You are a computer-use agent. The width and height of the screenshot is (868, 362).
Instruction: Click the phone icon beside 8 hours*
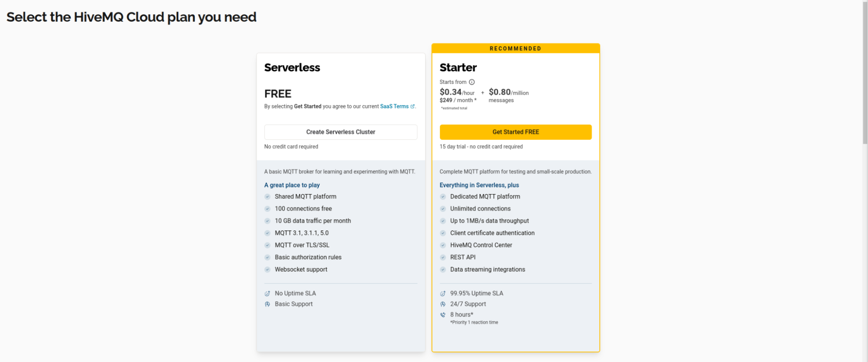(x=443, y=315)
